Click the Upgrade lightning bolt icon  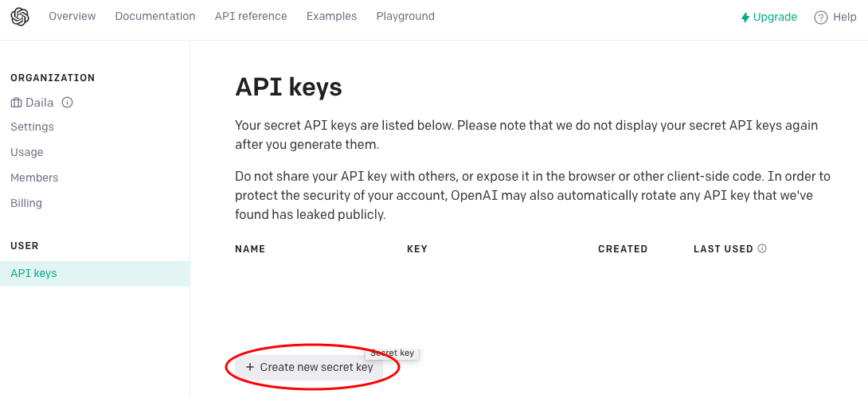(x=745, y=17)
